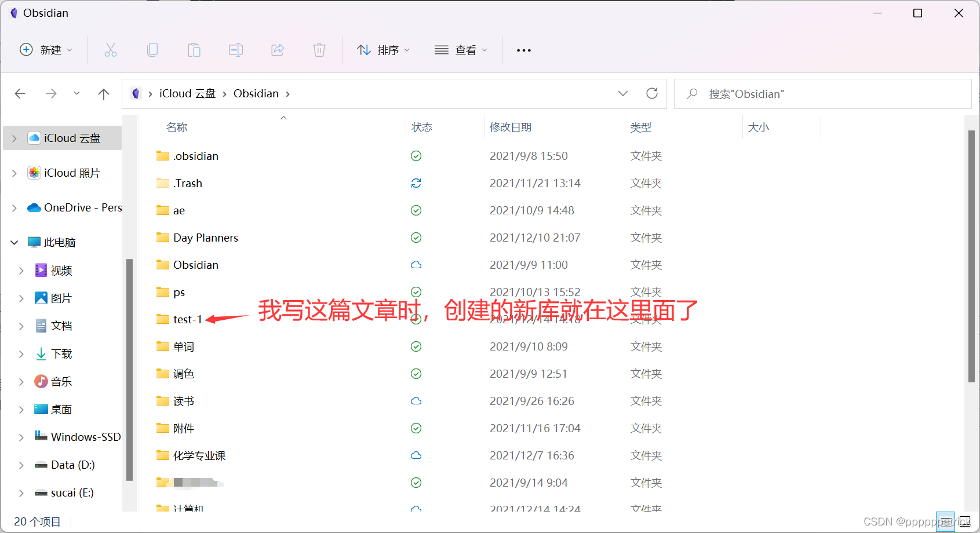The image size is (980, 533).
Task: Open the recent locations dropdown chevron
Action: 76,93
